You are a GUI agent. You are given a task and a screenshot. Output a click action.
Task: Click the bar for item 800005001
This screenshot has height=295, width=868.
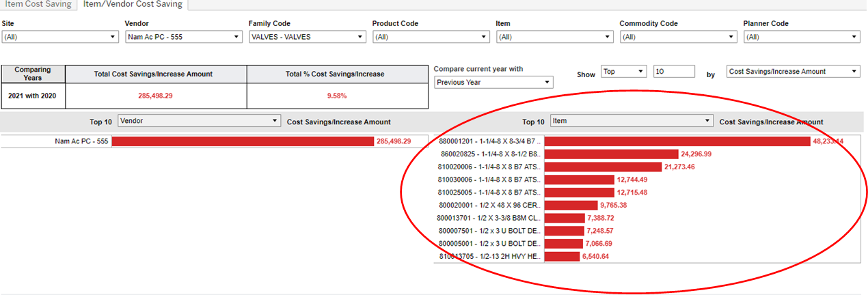(x=564, y=244)
